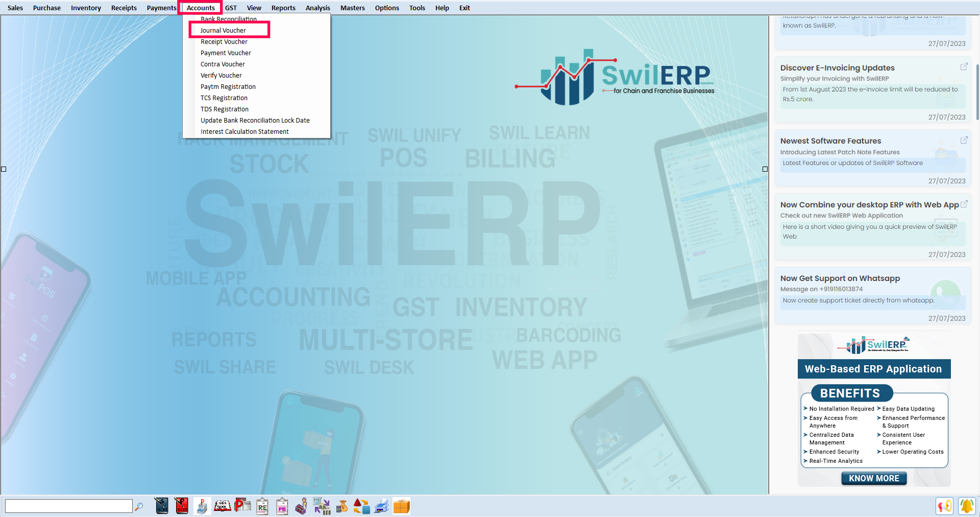Screen dimensions: 980x517
Task: Open the yellow bell notifications icon
Action: (967, 506)
